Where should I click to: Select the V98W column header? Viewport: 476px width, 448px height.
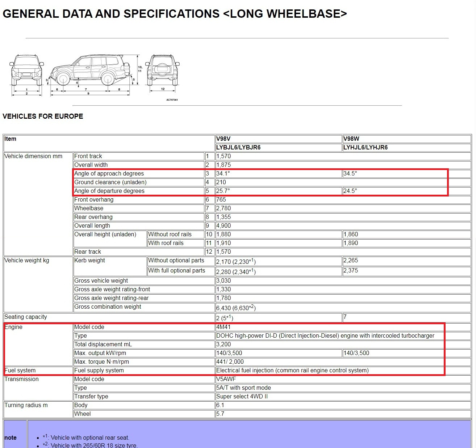pos(351,139)
